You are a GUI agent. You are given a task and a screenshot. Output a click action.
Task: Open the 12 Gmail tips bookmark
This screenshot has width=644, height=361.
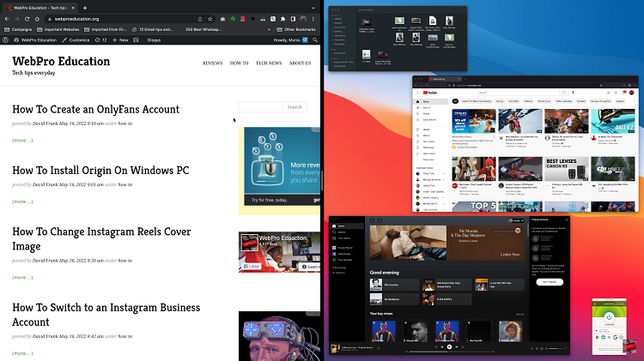[152, 29]
